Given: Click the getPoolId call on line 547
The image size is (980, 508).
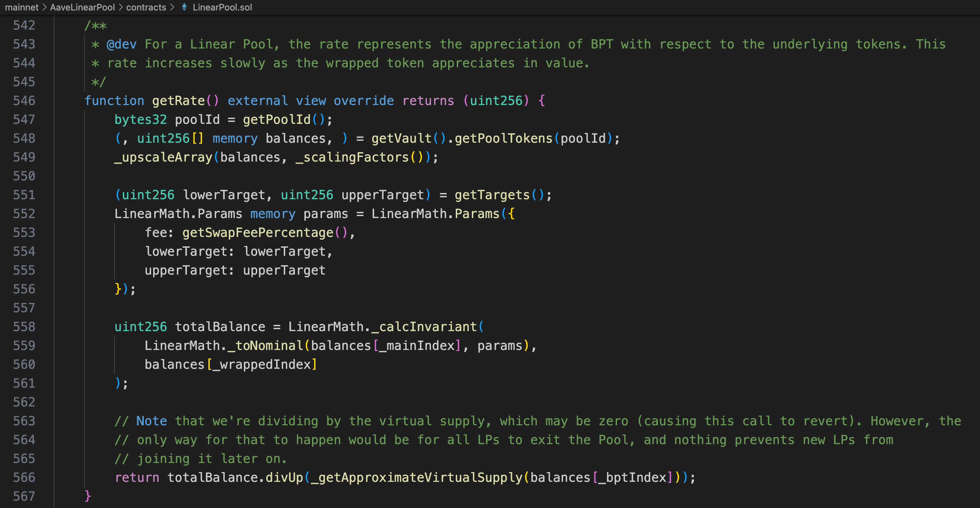Looking at the screenshot, I should (276, 120).
